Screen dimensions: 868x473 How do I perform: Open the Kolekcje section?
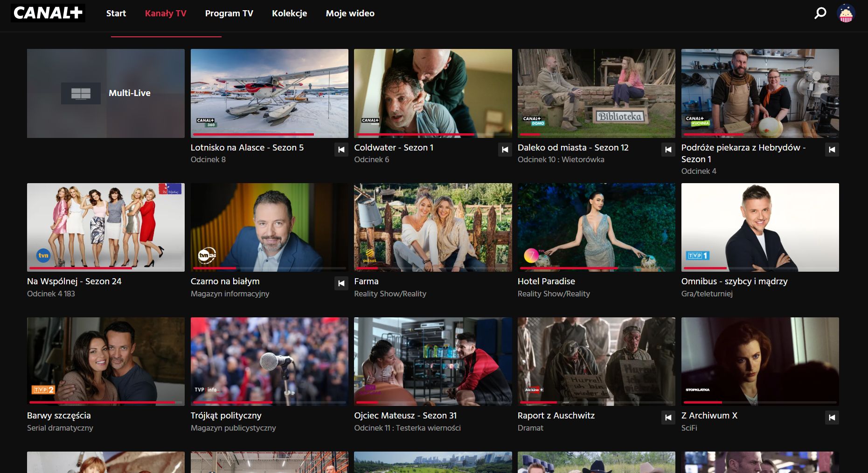(290, 13)
